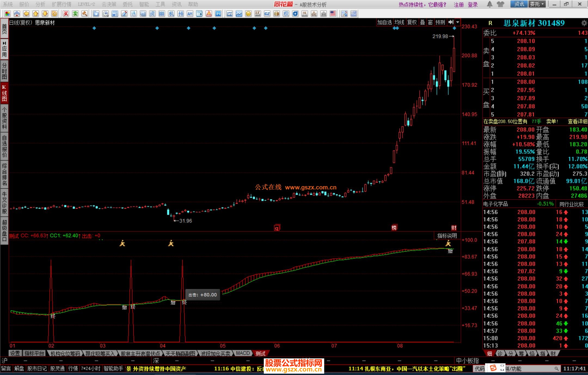The height and width of the screenshot is (375, 588).
Task: Click the 指标说明 button
Action: pos(447,236)
